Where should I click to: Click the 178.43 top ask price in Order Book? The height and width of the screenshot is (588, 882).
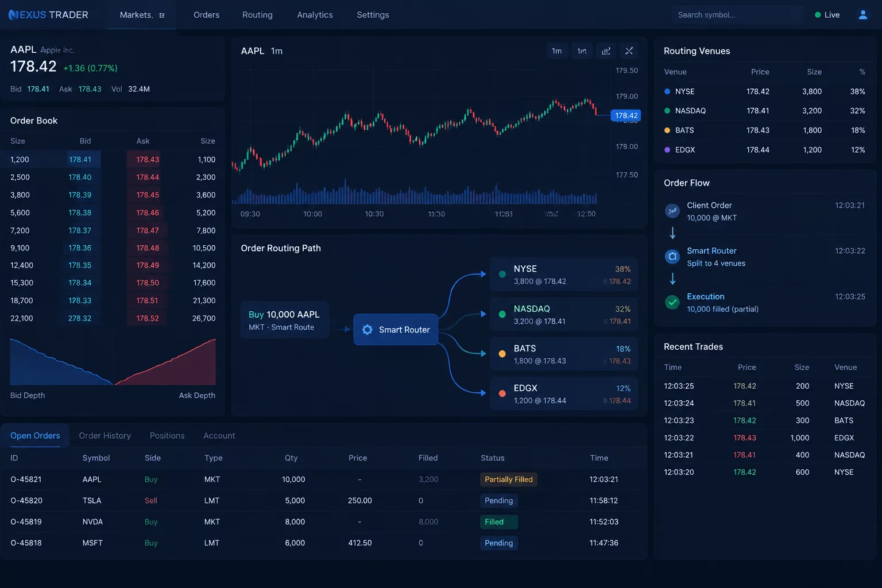[148, 160]
